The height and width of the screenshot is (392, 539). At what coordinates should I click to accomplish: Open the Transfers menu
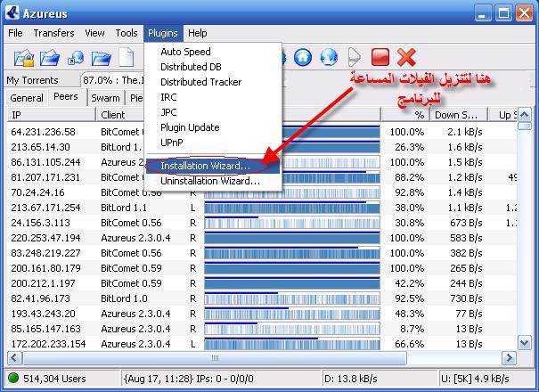point(54,33)
